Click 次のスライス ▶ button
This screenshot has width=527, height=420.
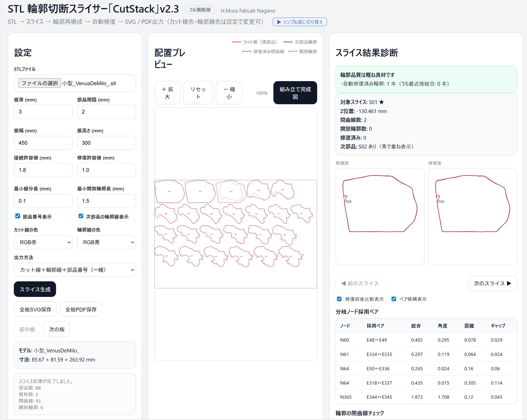(x=492, y=283)
